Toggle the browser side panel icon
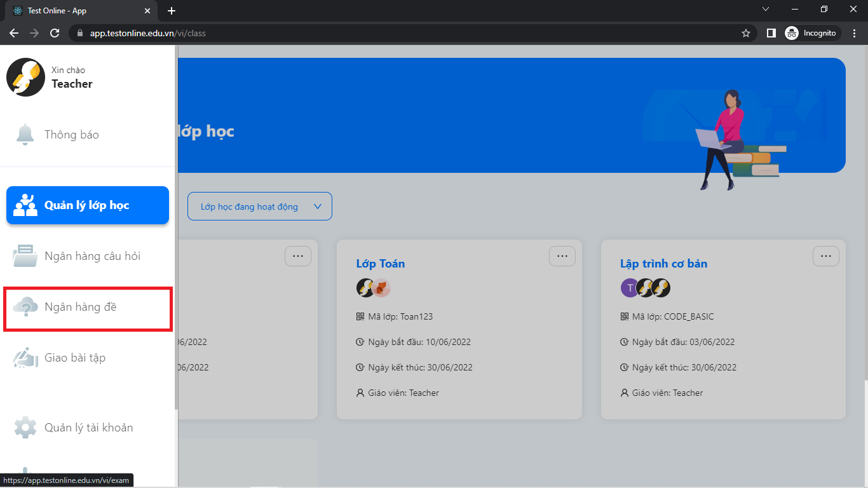Viewport: 868px width, 488px height. [x=771, y=33]
